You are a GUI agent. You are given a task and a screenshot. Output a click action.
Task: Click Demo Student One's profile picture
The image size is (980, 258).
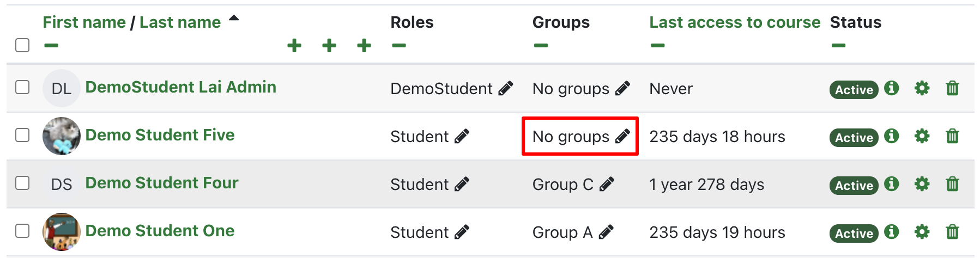click(x=62, y=231)
